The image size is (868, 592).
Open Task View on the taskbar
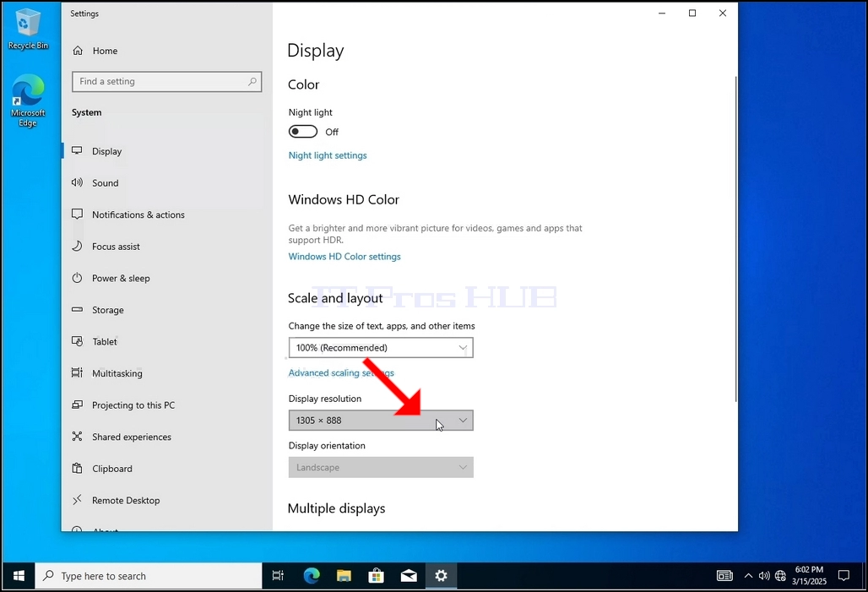(x=278, y=576)
